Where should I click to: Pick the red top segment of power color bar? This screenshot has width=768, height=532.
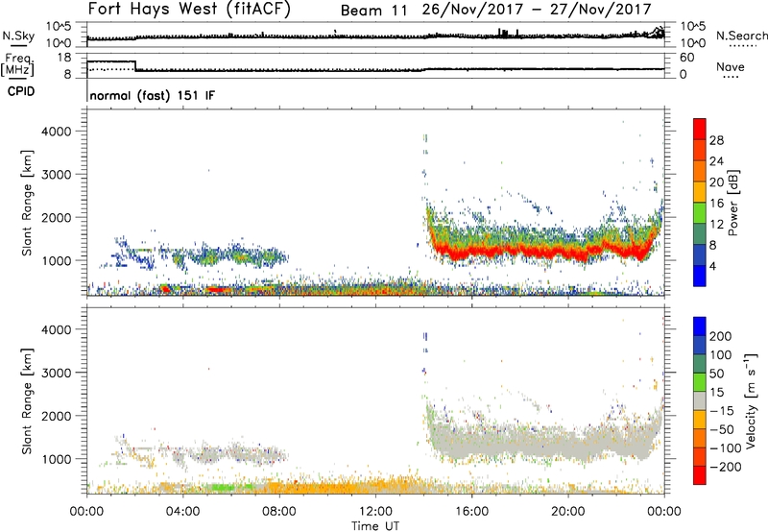[x=700, y=130]
